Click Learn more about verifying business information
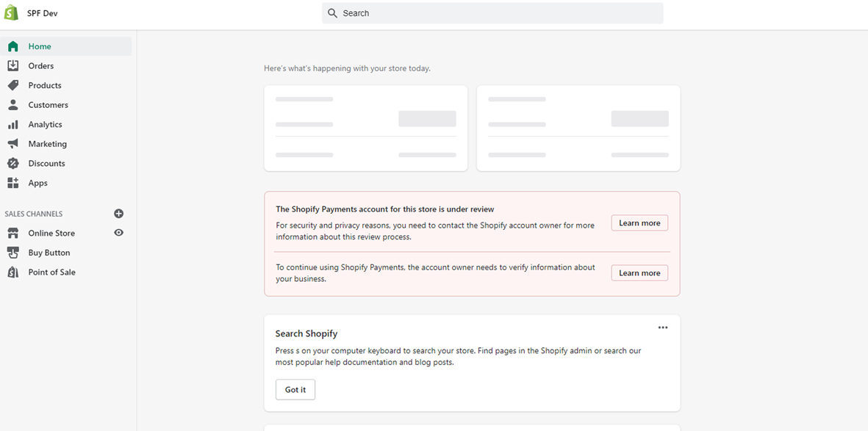 coord(639,273)
